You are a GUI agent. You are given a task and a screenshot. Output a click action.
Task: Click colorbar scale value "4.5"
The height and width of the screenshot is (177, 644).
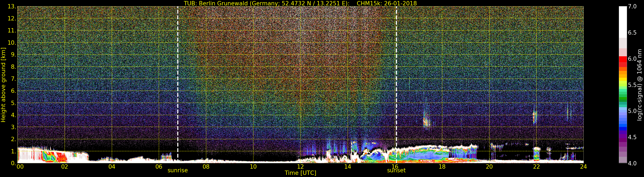point(632,137)
